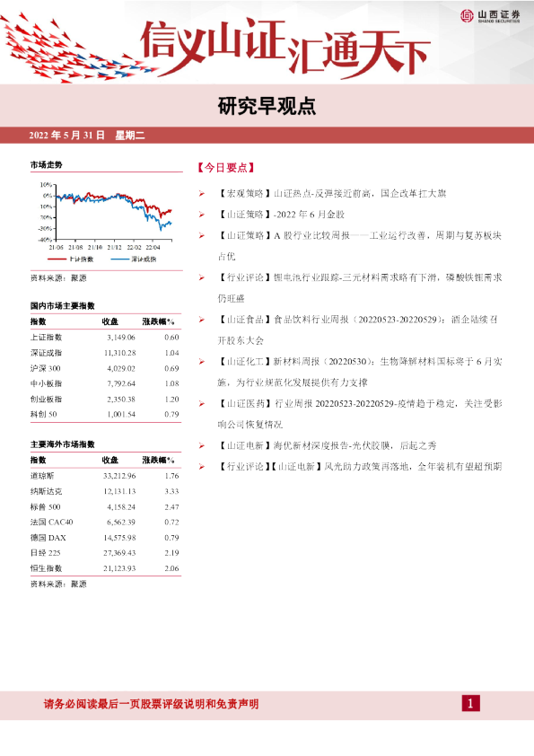
Task: Click the red 上证指数 legend marker
Action: 57,259
